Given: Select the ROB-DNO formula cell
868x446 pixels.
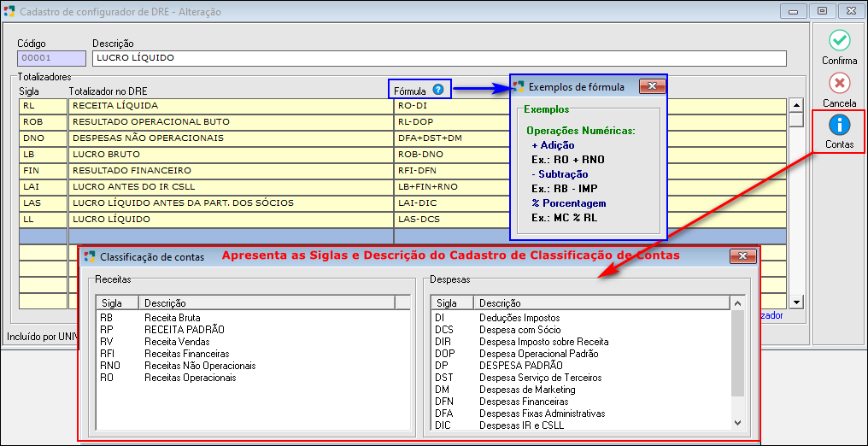Looking at the screenshot, I should 590,155.
